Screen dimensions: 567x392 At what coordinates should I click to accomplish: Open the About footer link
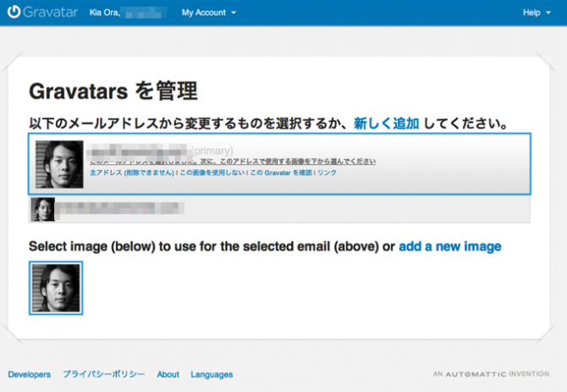(x=168, y=374)
